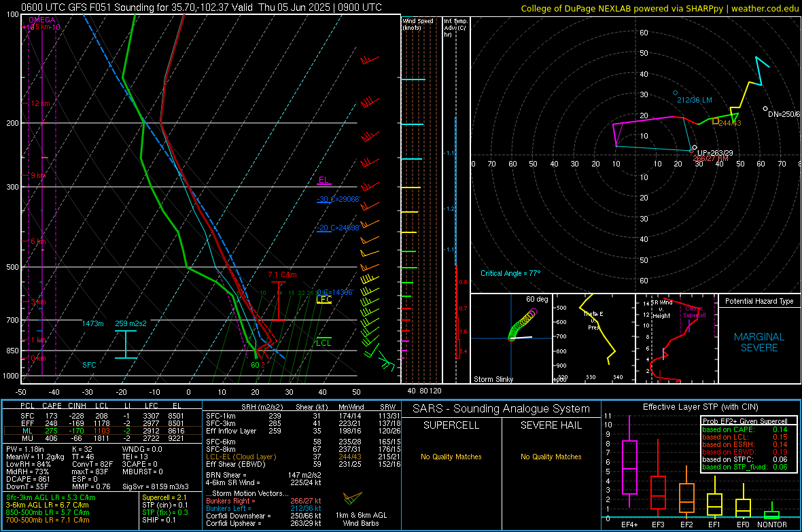Click the Storm Slinky panel label
The image size is (802, 532).
pyautogui.click(x=493, y=379)
